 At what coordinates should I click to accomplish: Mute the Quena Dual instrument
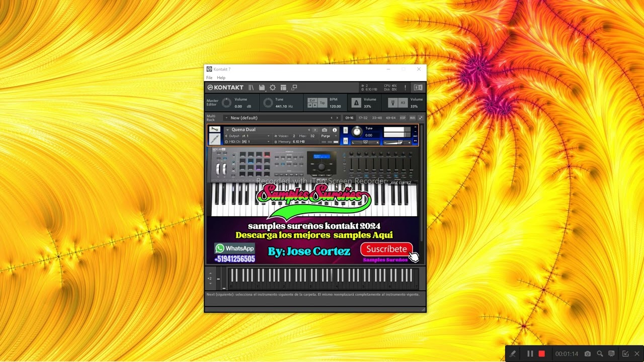pos(346,141)
